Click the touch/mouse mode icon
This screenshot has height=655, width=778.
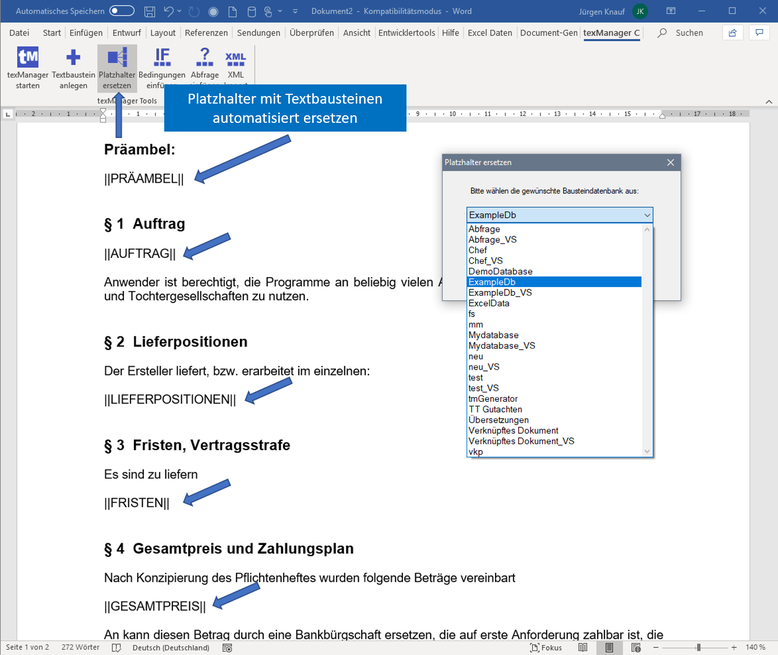268,11
